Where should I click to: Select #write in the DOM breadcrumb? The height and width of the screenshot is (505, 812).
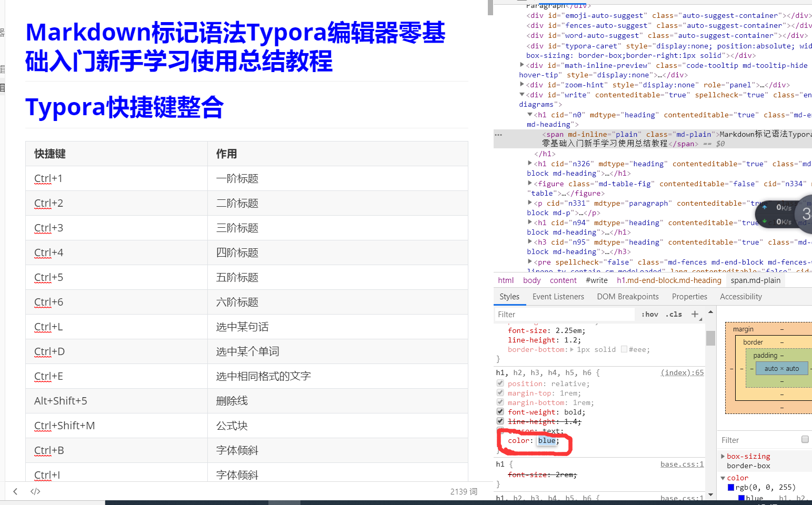(596, 280)
